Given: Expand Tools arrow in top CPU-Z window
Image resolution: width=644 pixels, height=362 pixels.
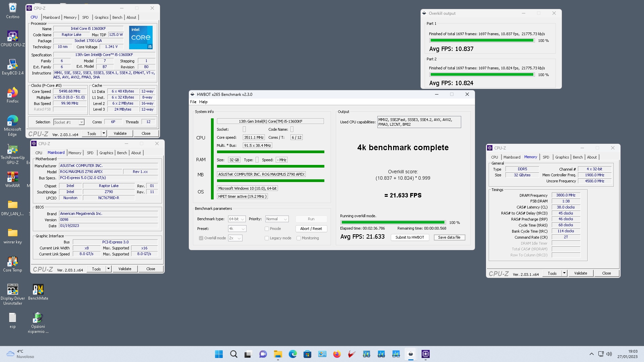Looking at the screenshot, I should coord(104,133).
